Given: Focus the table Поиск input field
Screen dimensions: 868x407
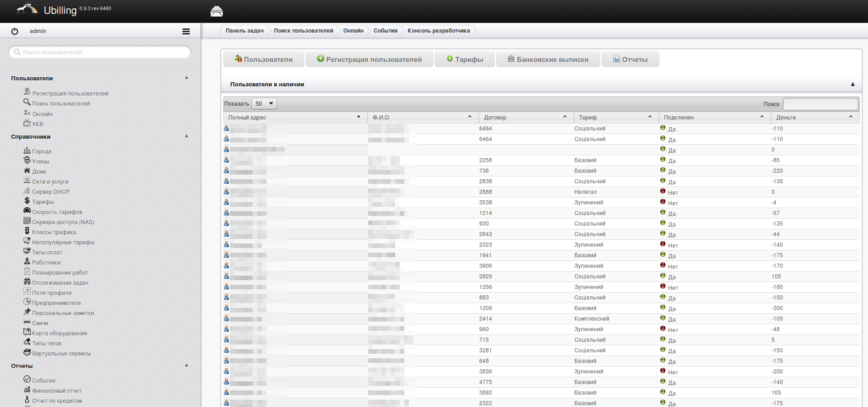Looking at the screenshot, I should pyautogui.click(x=820, y=104).
